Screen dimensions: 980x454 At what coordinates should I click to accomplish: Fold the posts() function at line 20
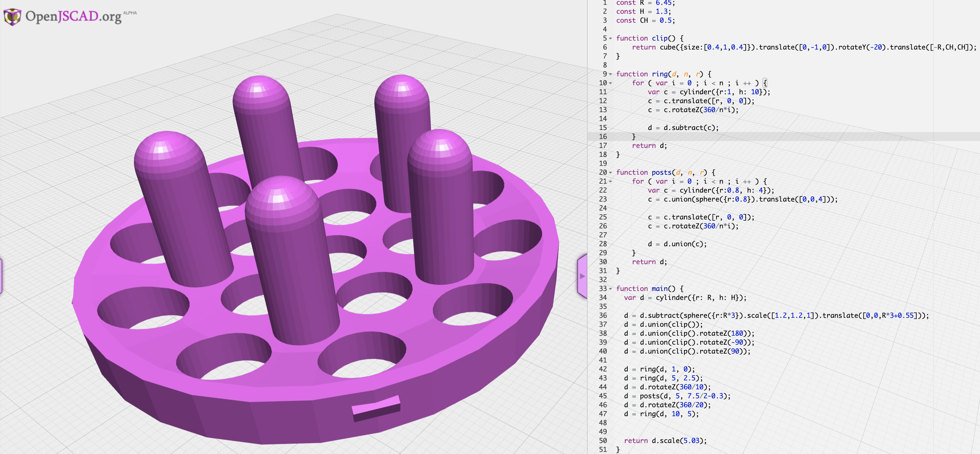click(610, 173)
